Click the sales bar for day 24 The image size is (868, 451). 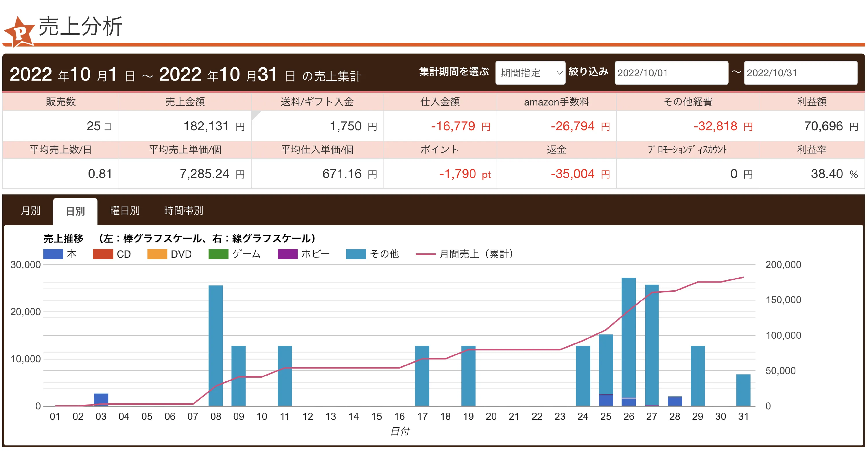click(x=583, y=376)
